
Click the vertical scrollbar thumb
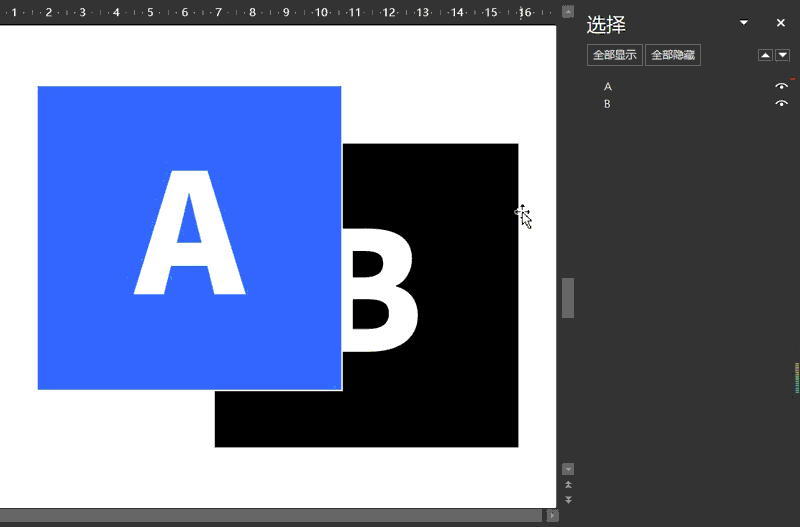pos(568,298)
